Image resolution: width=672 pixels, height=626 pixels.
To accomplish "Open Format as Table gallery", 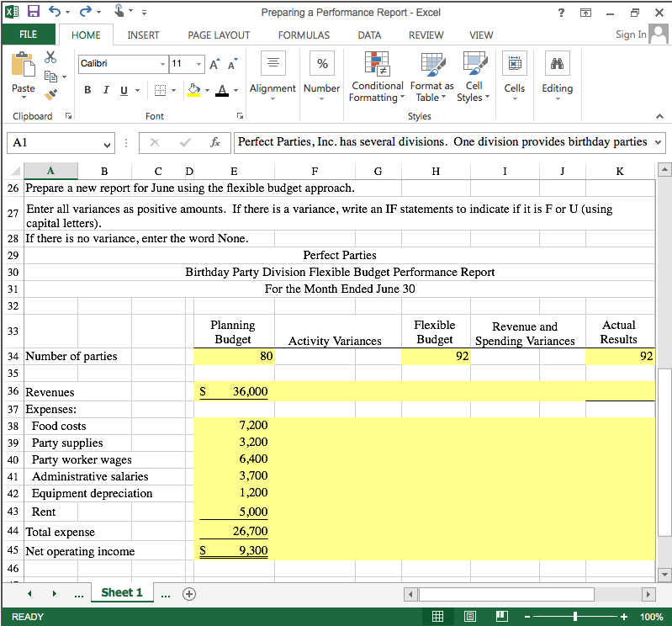I will point(432,77).
